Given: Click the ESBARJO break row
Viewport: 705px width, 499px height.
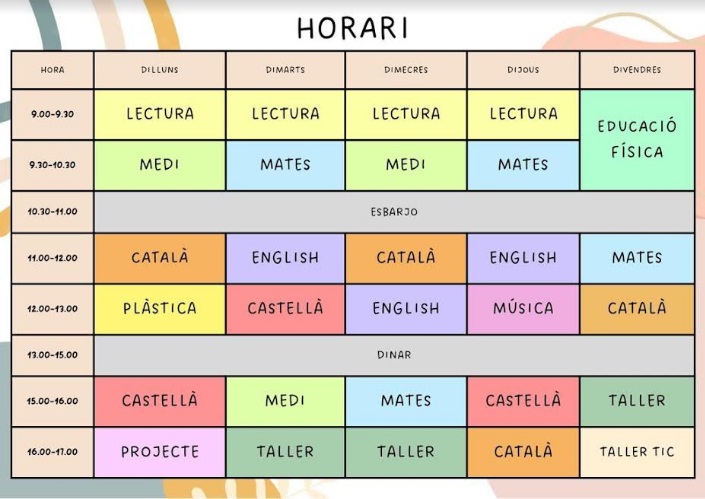Looking at the screenshot, I should coord(394,212).
